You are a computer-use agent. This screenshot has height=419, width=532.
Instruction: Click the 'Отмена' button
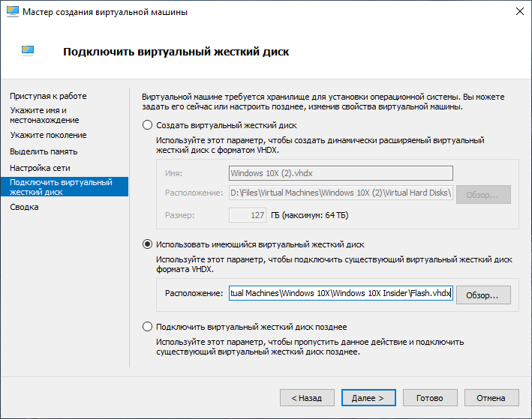(x=491, y=398)
